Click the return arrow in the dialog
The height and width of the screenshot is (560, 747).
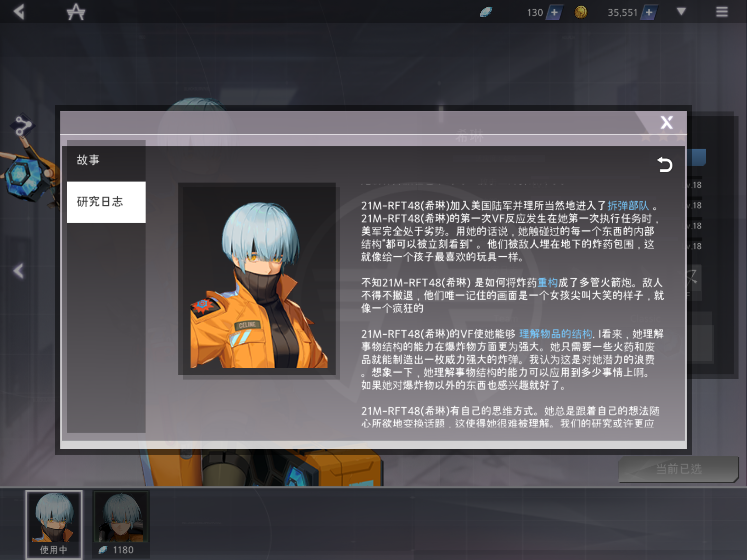tap(664, 165)
